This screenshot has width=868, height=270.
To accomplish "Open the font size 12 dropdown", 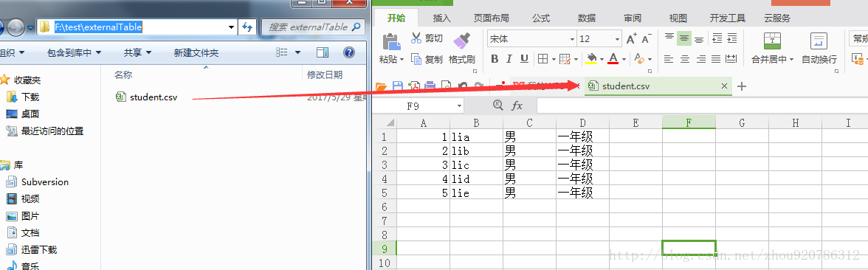I will click(x=617, y=39).
